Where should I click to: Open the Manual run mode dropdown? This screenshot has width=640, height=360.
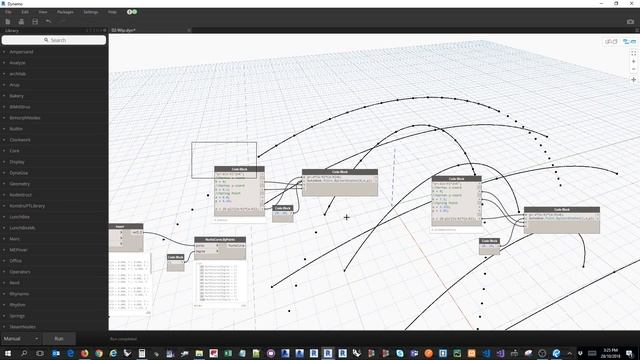(x=20, y=338)
